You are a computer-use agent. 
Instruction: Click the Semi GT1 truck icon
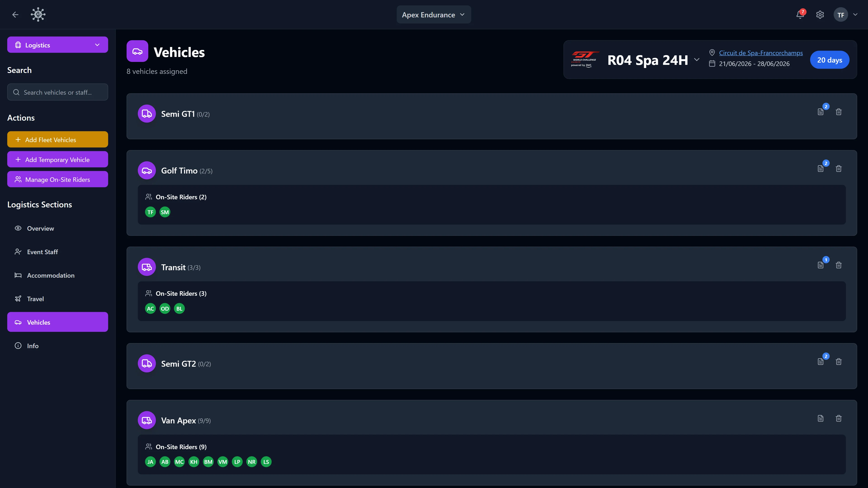click(146, 114)
